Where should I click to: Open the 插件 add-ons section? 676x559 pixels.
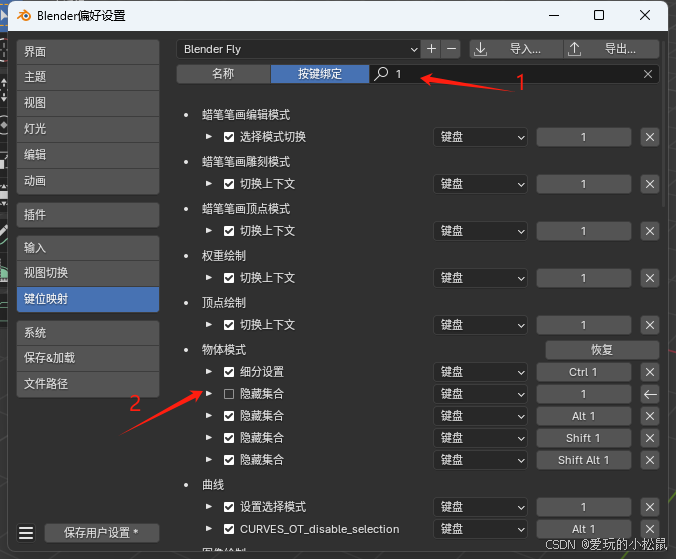coord(88,215)
